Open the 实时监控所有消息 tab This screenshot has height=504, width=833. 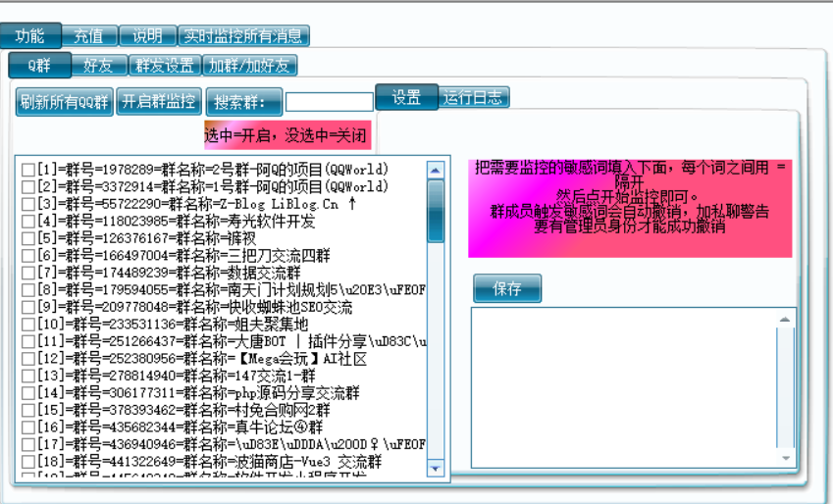click(x=243, y=36)
